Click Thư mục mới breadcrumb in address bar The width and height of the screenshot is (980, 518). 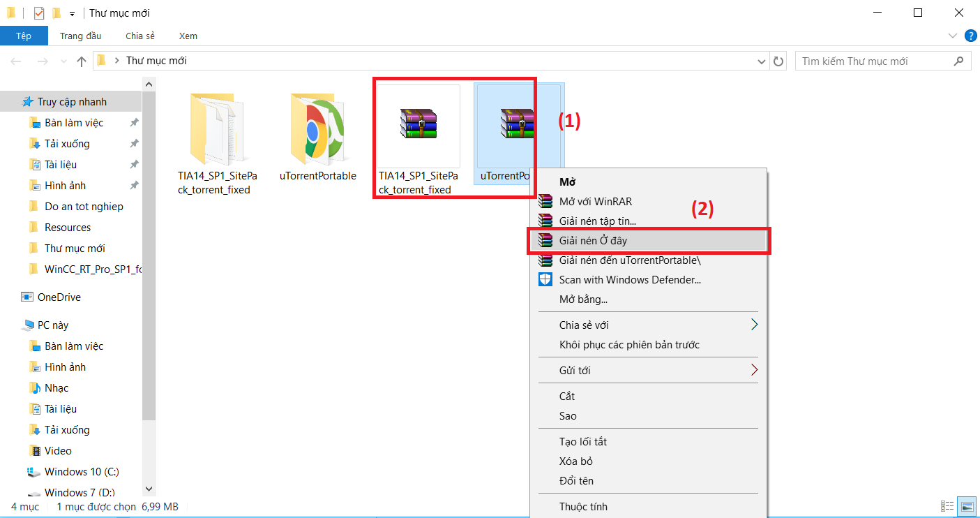coord(156,61)
